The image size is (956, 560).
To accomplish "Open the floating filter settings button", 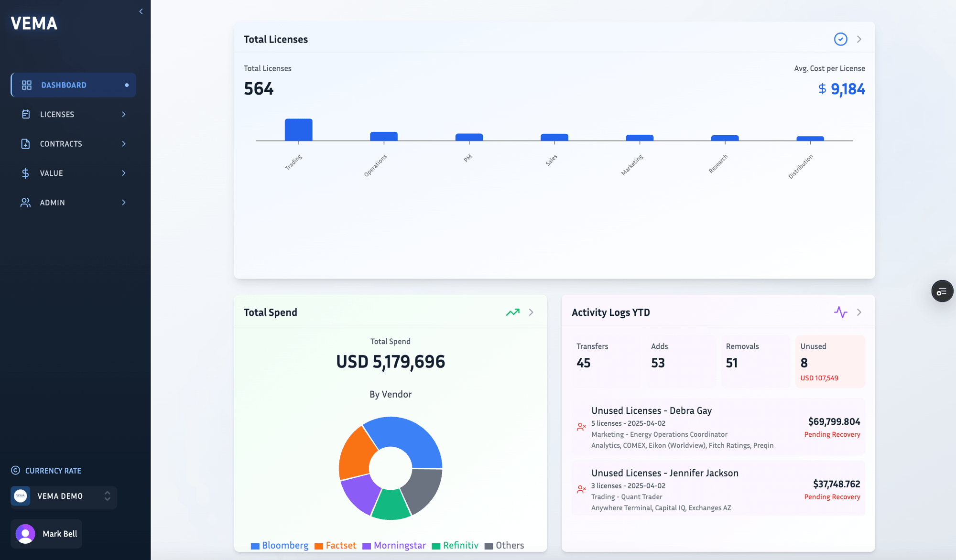I will tap(942, 291).
